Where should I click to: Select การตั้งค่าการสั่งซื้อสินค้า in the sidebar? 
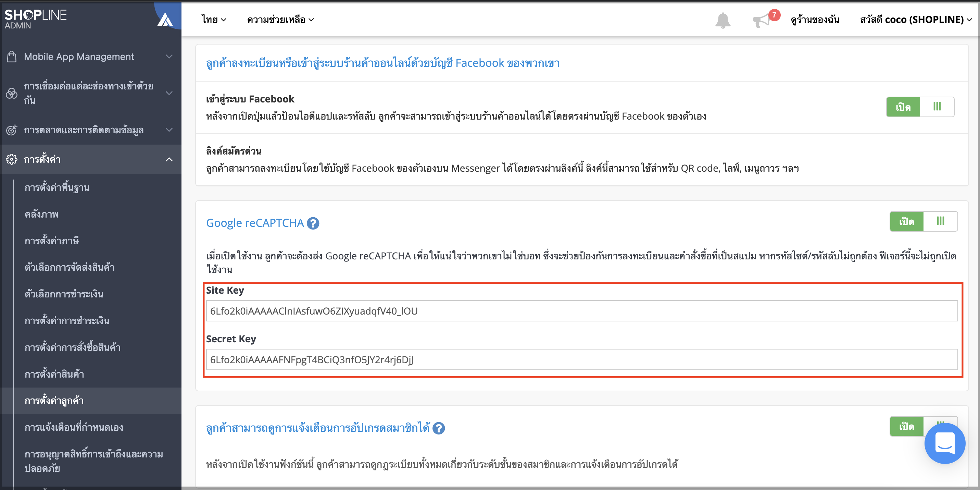[x=73, y=347]
